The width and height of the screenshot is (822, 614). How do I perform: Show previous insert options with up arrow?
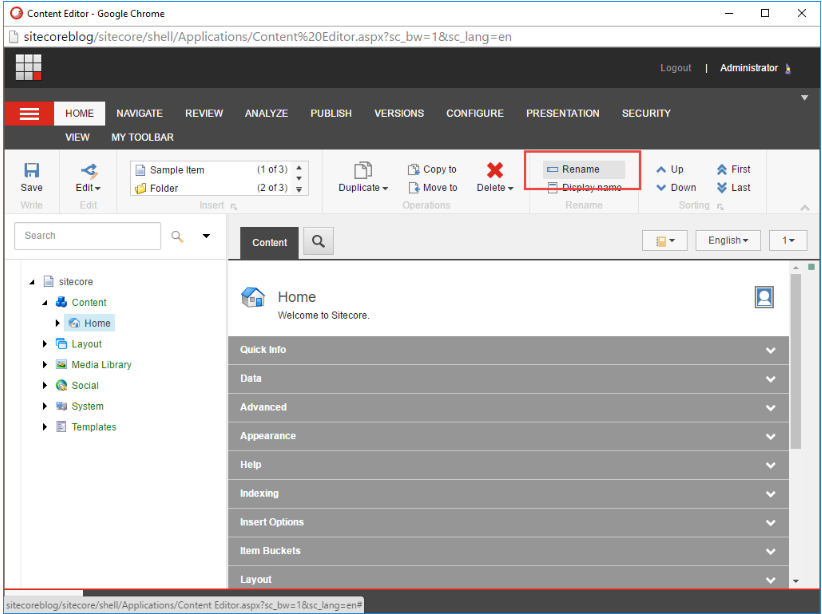coord(299,168)
